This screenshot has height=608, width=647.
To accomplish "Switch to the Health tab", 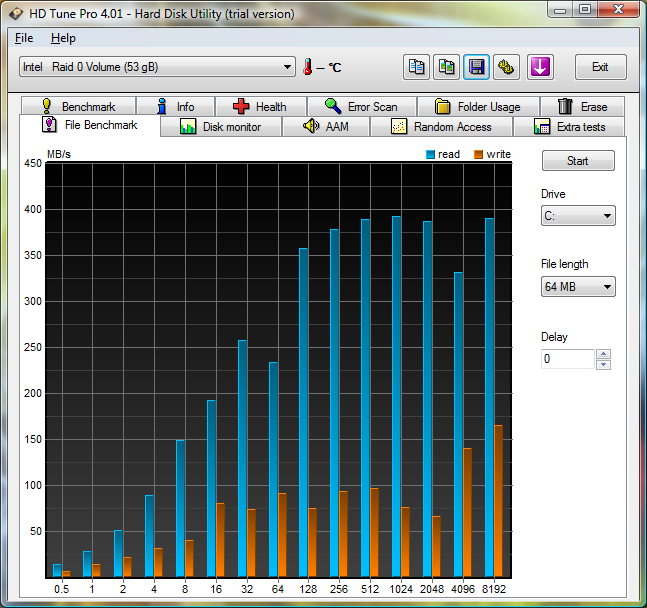I will [261, 106].
